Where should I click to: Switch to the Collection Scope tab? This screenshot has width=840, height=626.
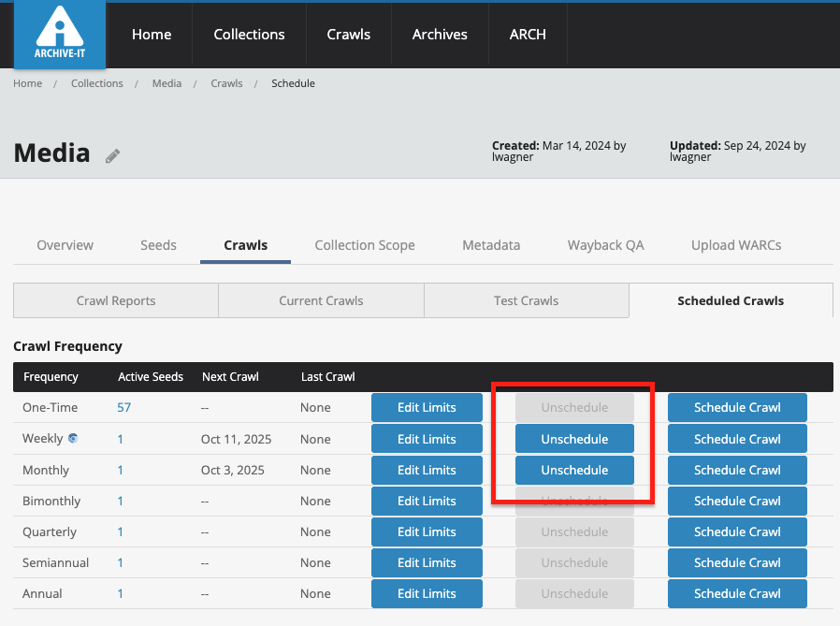(x=365, y=245)
